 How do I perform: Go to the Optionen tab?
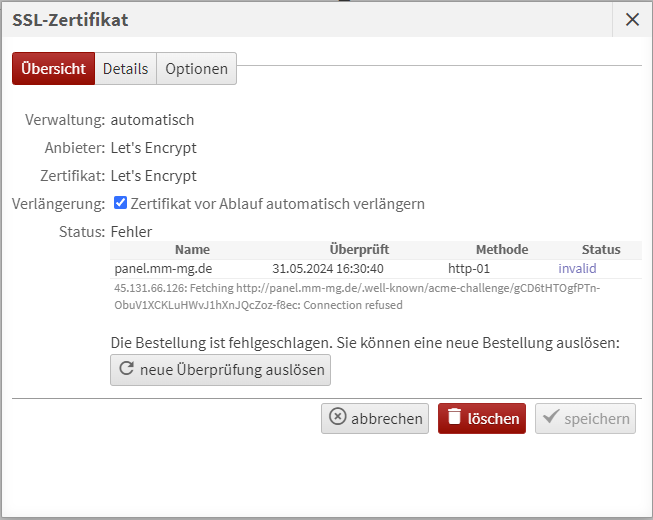coord(196,69)
